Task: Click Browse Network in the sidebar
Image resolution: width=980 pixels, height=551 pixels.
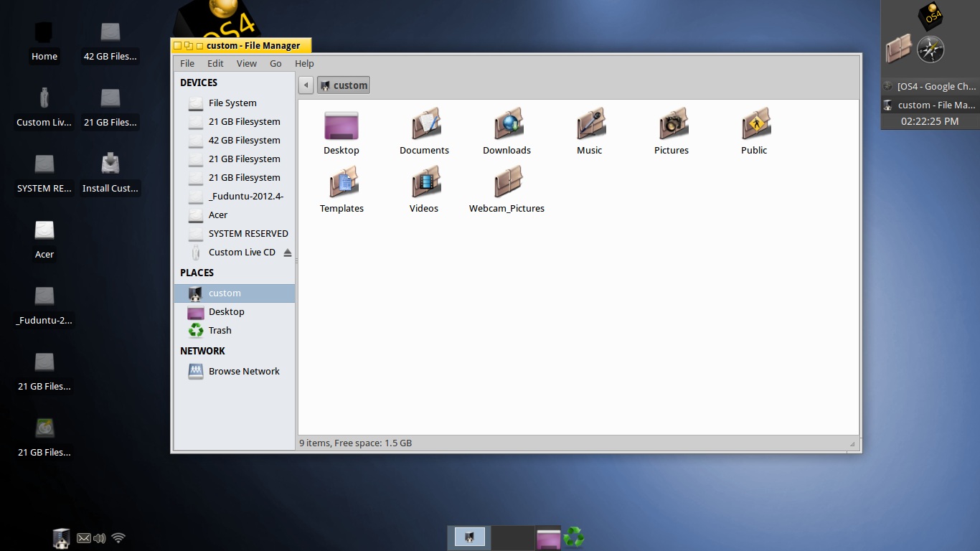Action: coord(235,372)
